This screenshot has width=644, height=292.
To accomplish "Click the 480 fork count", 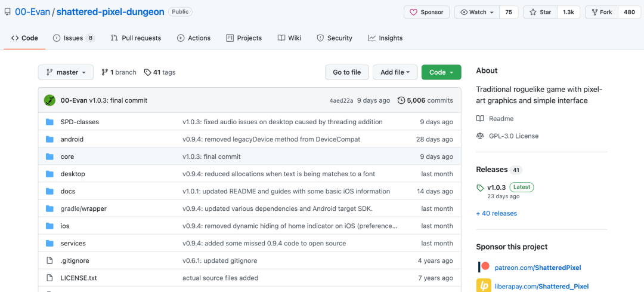I will tap(629, 12).
